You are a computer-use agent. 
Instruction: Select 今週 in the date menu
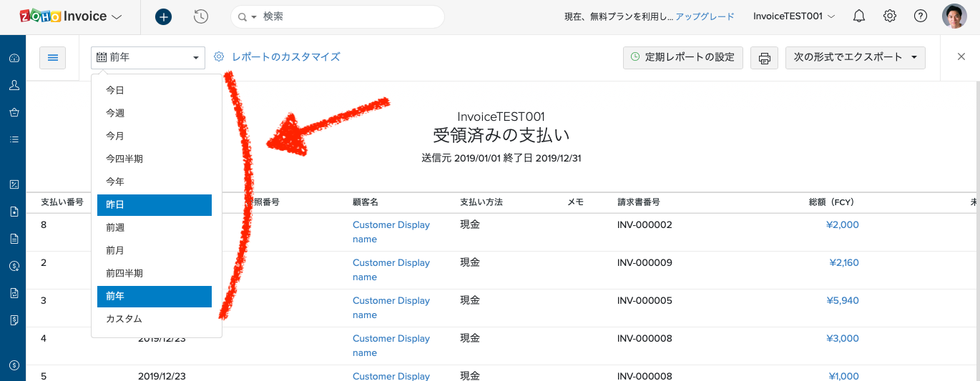click(155, 113)
